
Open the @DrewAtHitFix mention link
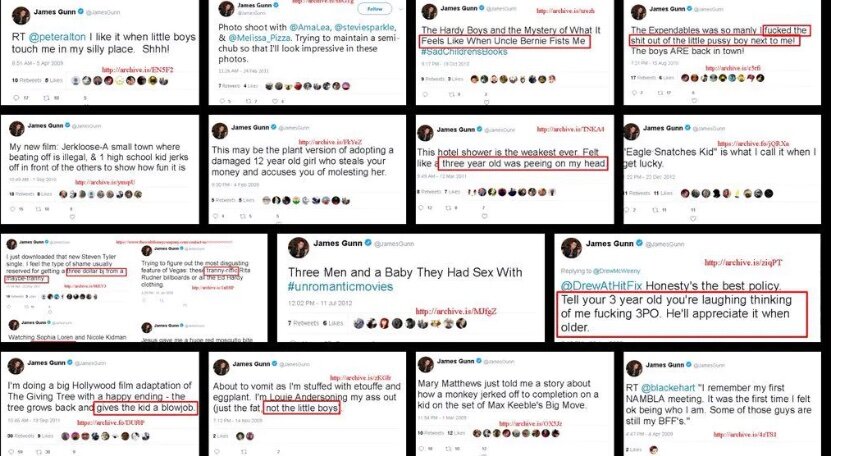click(x=601, y=286)
